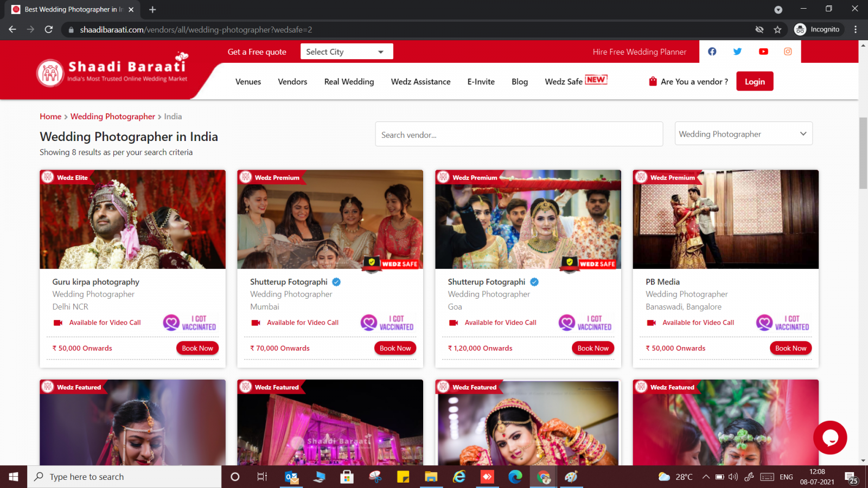Image resolution: width=868 pixels, height=488 pixels.
Task: Open a new browser tab
Action: (x=152, y=9)
